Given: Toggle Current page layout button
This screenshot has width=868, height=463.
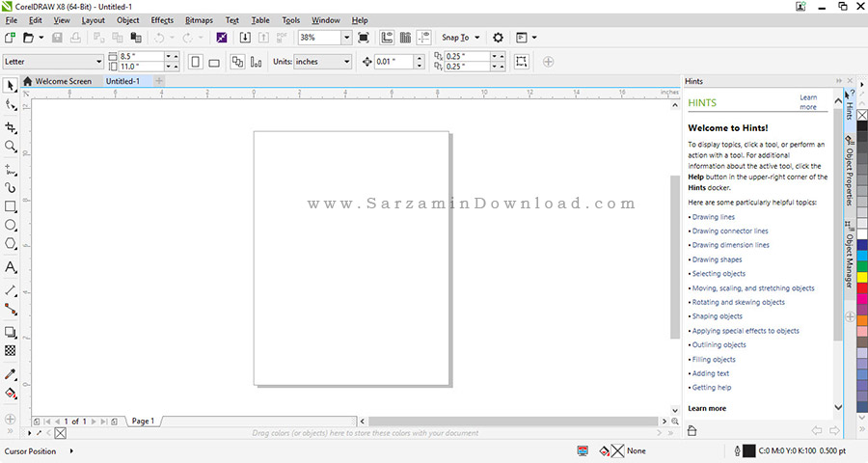Looking at the screenshot, I should coord(256,62).
